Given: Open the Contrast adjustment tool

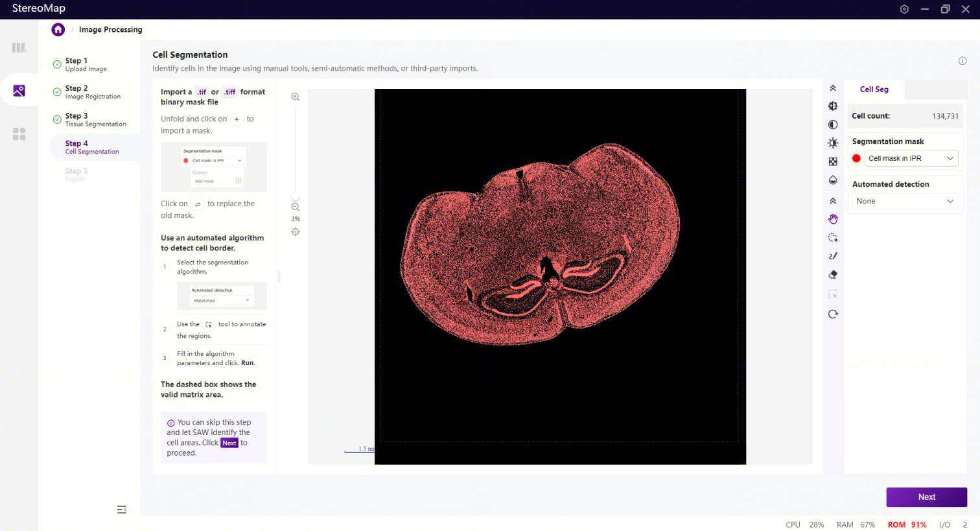Looking at the screenshot, I should 833,124.
